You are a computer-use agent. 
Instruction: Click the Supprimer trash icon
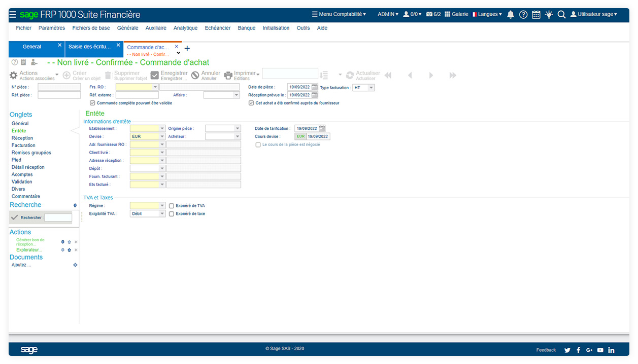point(108,76)
